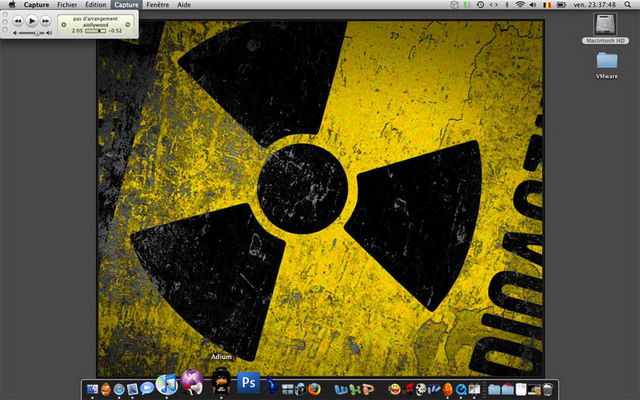The height and width of the screenshot is (400, 640).
Task: Open the skull icon app in Dock
Action: (x=420, y=389)
